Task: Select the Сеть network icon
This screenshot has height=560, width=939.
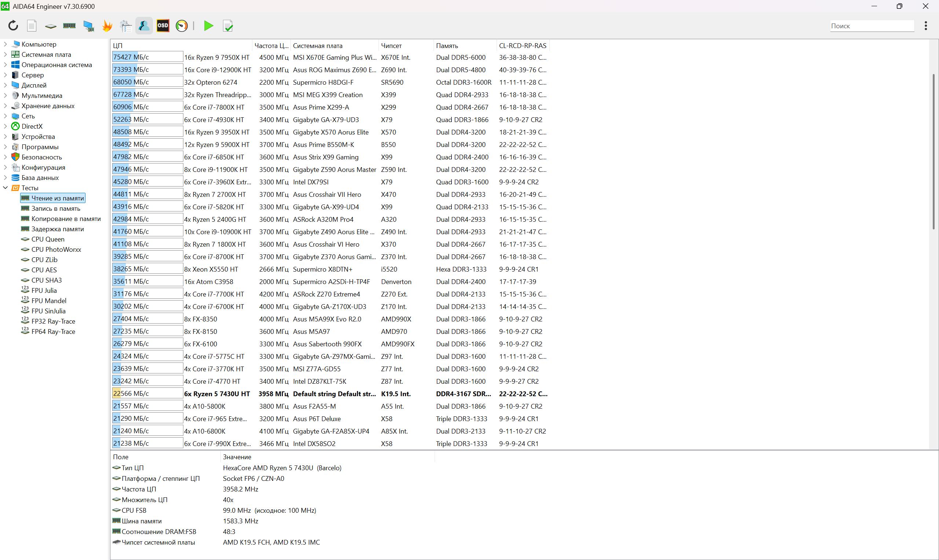Action: point(15,116)
